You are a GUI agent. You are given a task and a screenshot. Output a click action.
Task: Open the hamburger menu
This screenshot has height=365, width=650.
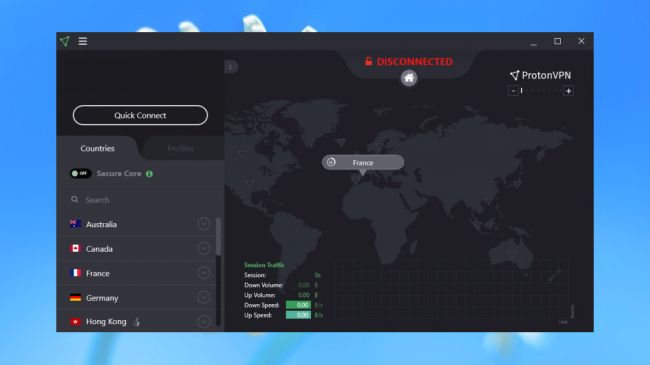[83, 41]
